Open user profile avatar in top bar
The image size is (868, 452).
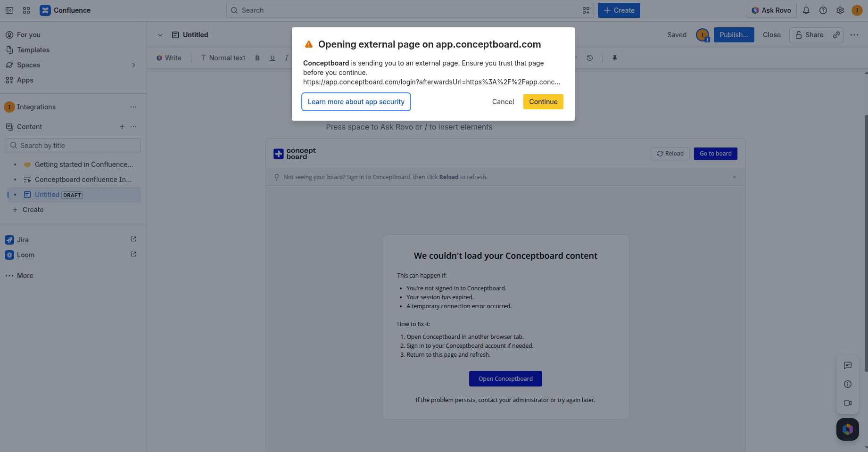(x=857, y=10)
